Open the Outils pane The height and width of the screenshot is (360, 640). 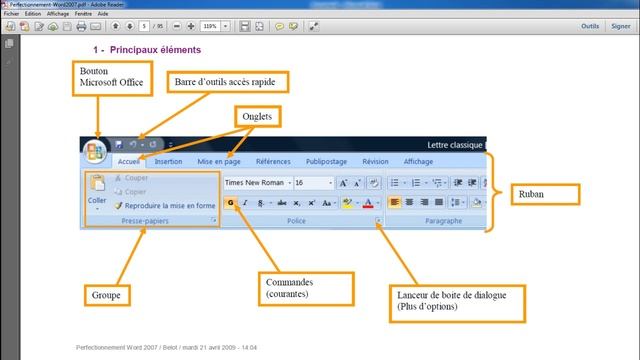[590, 26]
